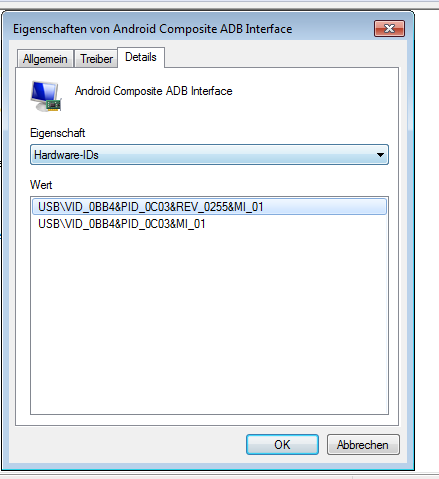The height and width of the screenshot is (479, 439).
Task: Switch to the Allgemein tab
Action: tap(45, 59)
